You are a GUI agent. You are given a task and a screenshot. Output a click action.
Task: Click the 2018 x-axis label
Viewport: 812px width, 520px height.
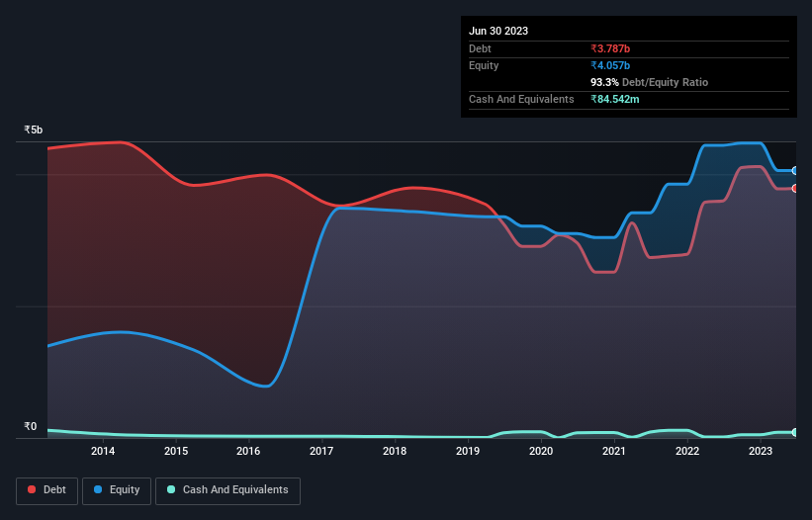pos(395,451)
